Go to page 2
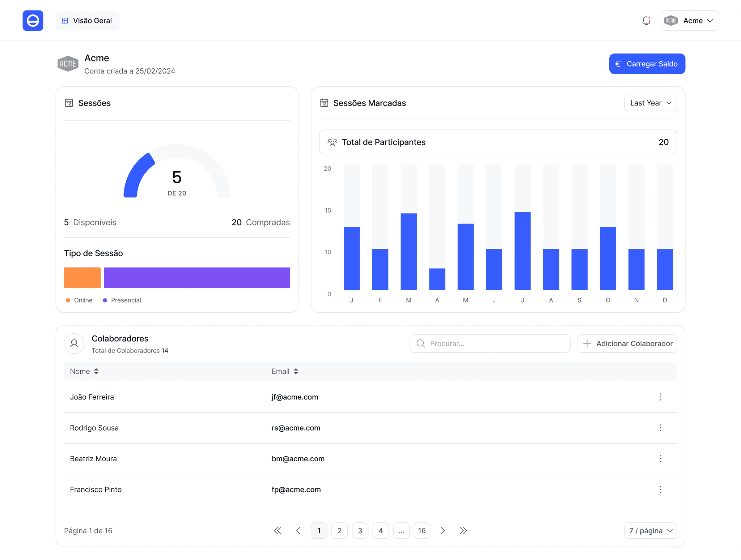 [x=339, y=531]
